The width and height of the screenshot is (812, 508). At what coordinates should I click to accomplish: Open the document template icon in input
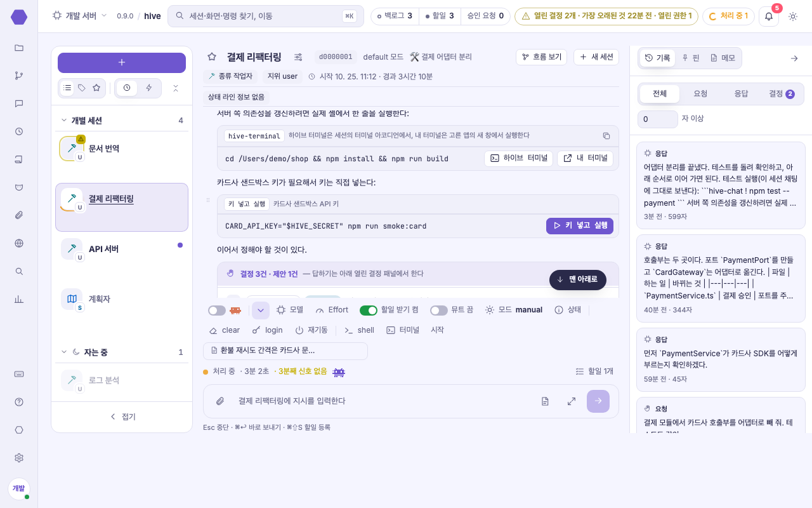(545, 401)
